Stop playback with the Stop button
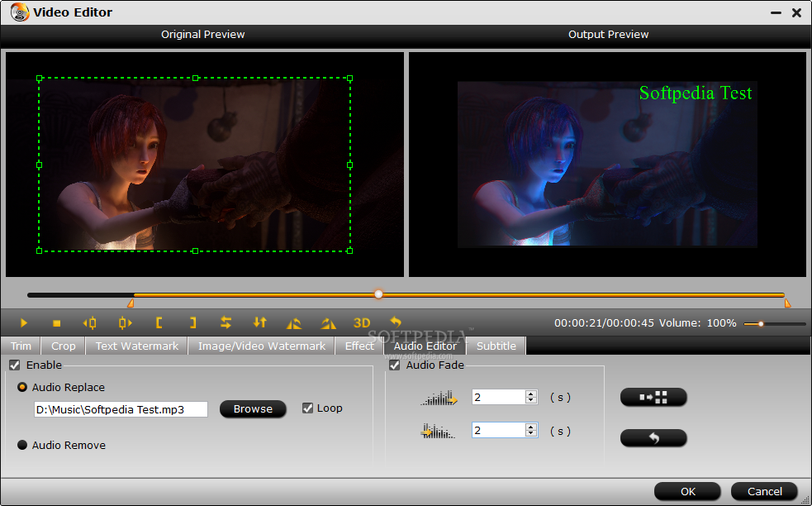The width and height of the screenshot is (812, 506). tap(57, 323)
